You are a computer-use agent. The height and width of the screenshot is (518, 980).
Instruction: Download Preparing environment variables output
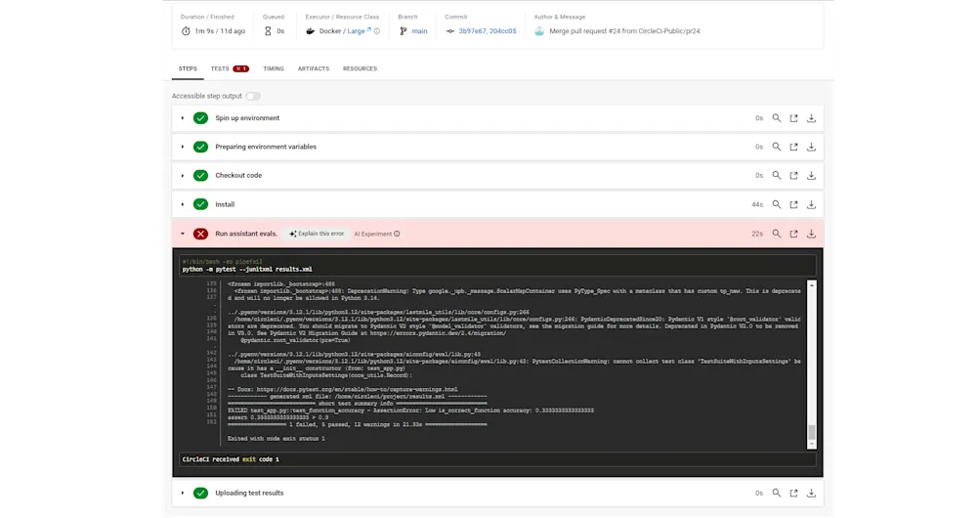click(x=811, y=147)
